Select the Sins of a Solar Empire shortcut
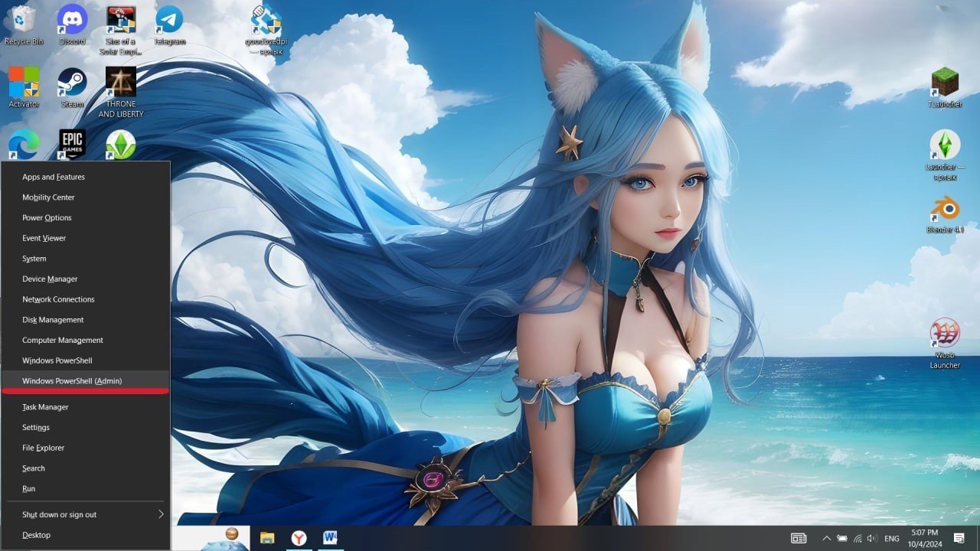Viewport: 980px width, 551px height. [120, 31]
